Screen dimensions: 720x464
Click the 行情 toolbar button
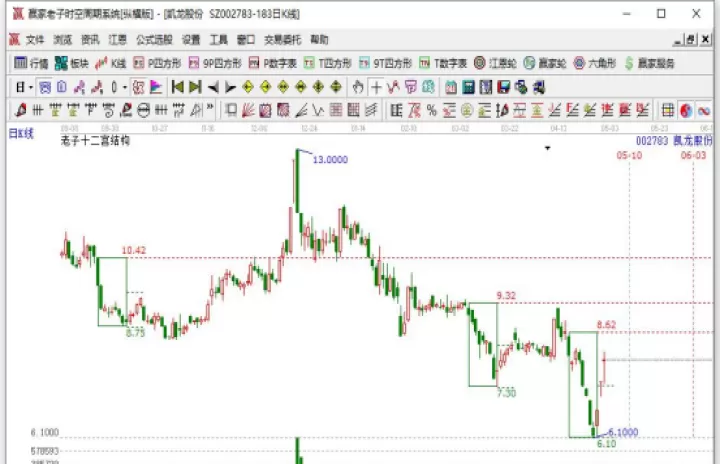click(x=31, y=63)
